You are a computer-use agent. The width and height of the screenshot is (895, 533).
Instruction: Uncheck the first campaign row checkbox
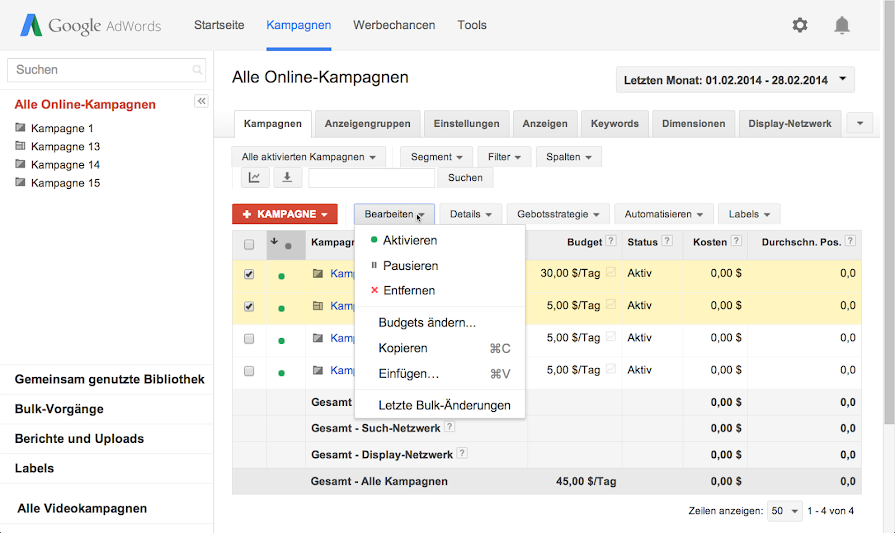249,274
